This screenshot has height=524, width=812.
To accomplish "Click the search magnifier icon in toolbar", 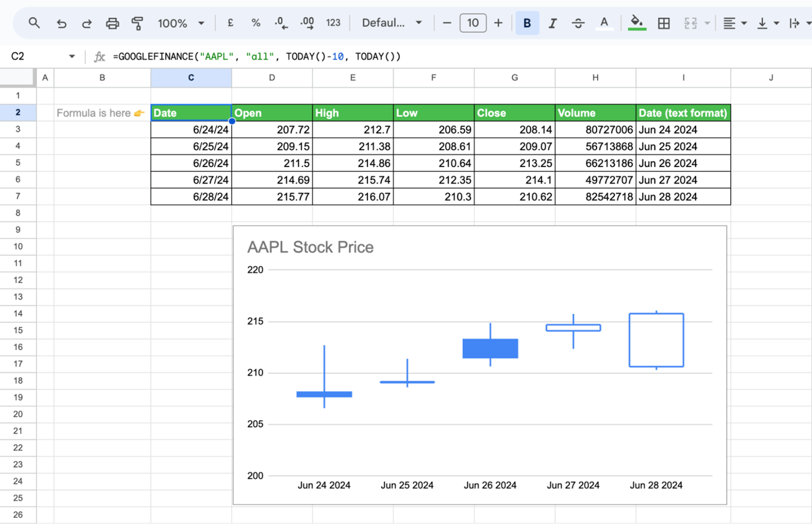I will (34, 23).
